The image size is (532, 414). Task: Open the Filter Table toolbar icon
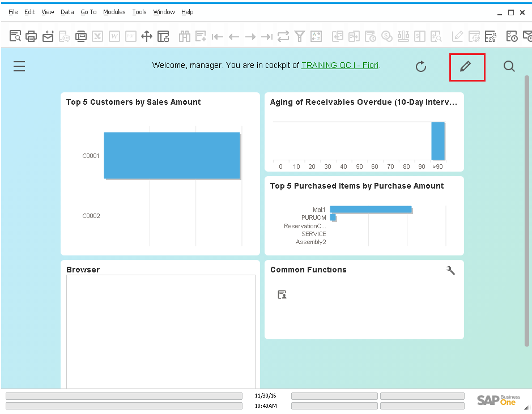tap(299, 36)
